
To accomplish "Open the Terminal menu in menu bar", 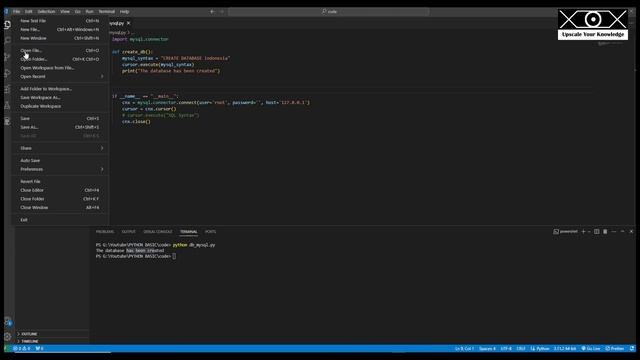I will pos(107,11).
